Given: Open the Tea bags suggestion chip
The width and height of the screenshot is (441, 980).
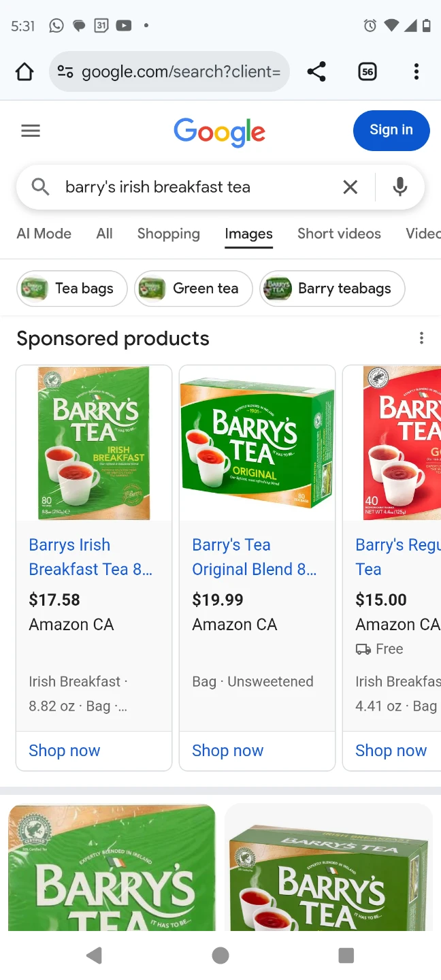Looking at the screenshot, I should click(71, 289).
